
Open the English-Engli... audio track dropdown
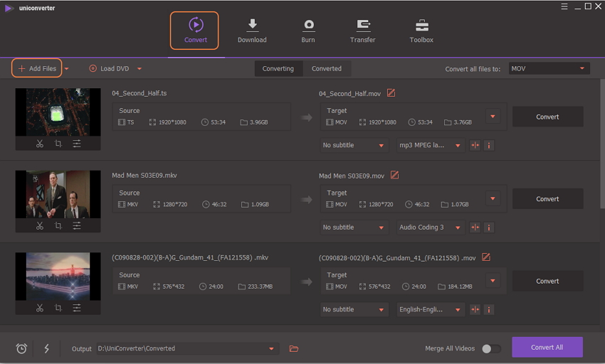431,310
